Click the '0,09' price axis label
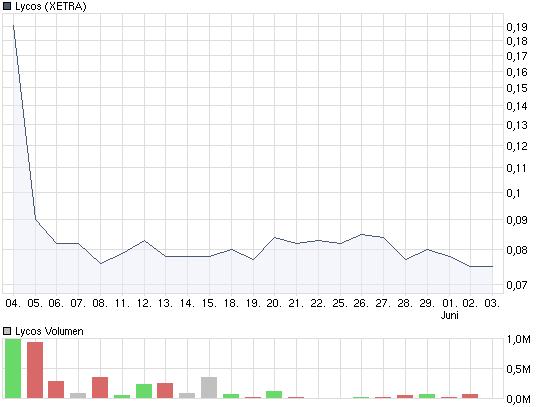The height and width of the screenshot is (407, 545). click(x=517, y=220)
